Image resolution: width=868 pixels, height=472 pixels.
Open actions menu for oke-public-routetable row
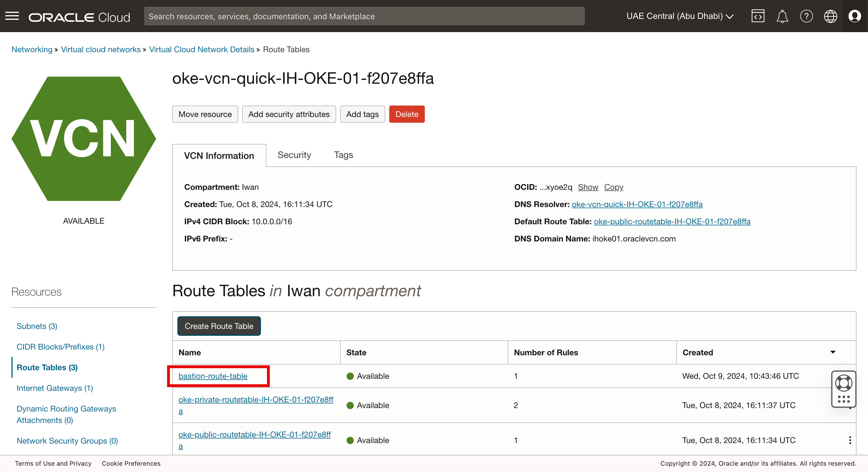(x=850, y=440)
